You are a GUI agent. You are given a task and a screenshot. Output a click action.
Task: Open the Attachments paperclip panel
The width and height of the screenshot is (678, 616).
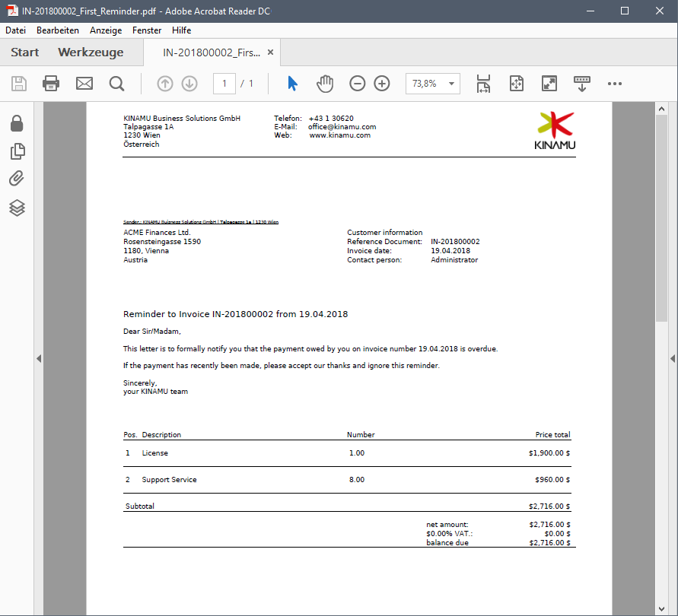click(x=17, y=179)
